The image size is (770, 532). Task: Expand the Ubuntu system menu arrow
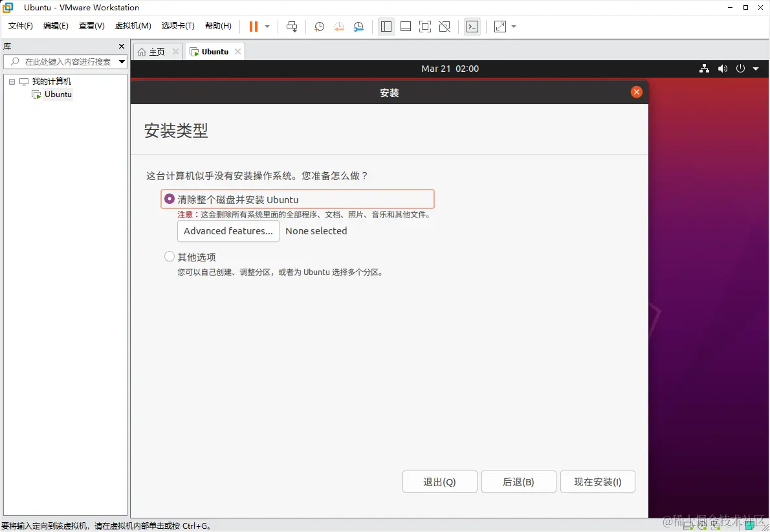756,69
